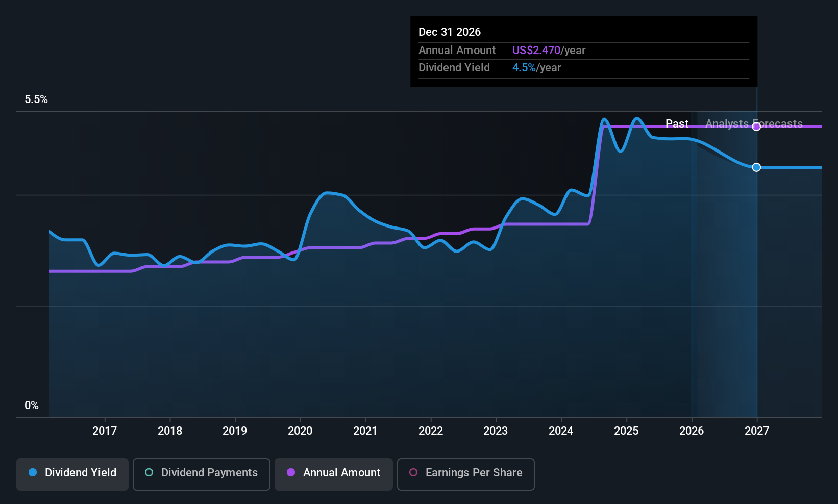The width and height of the screenshot is (838, 504).
Task: Enable the Earnings Per Share series
Action: coord(466,474)
